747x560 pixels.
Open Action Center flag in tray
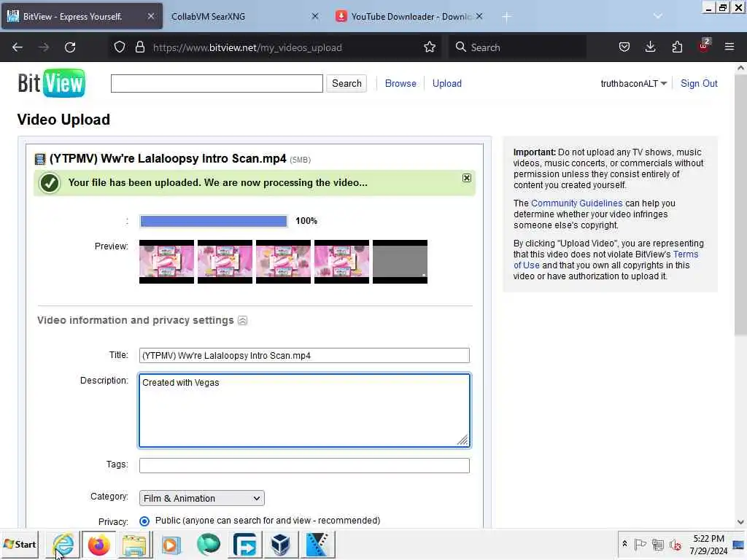click(640, 544)
